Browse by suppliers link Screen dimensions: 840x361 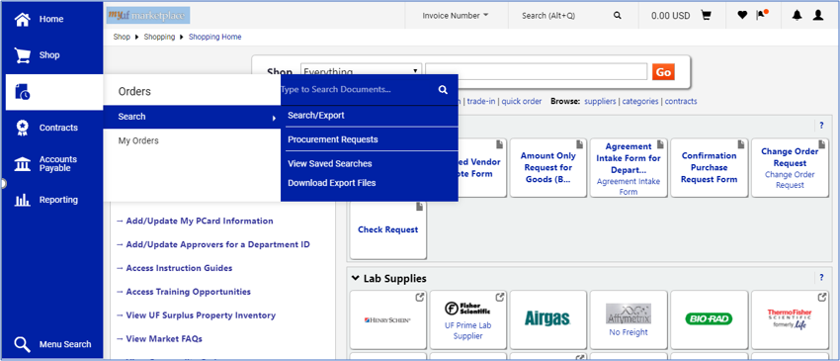click(600, 101)
